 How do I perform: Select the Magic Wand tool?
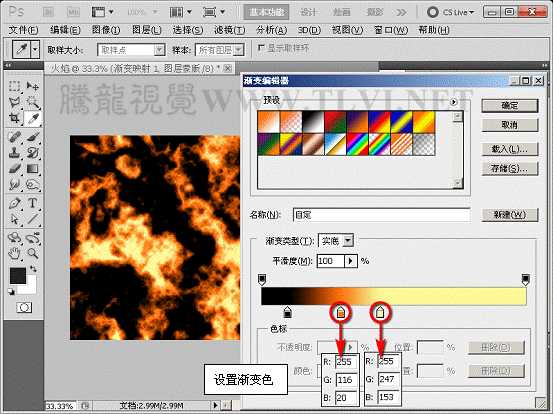(33, 102)
